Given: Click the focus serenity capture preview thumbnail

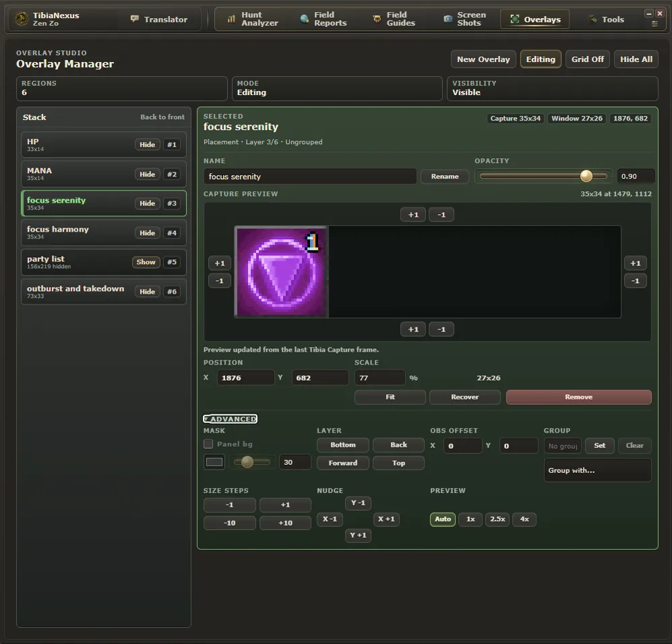Looking at the screenshot, I should (281, 271).
